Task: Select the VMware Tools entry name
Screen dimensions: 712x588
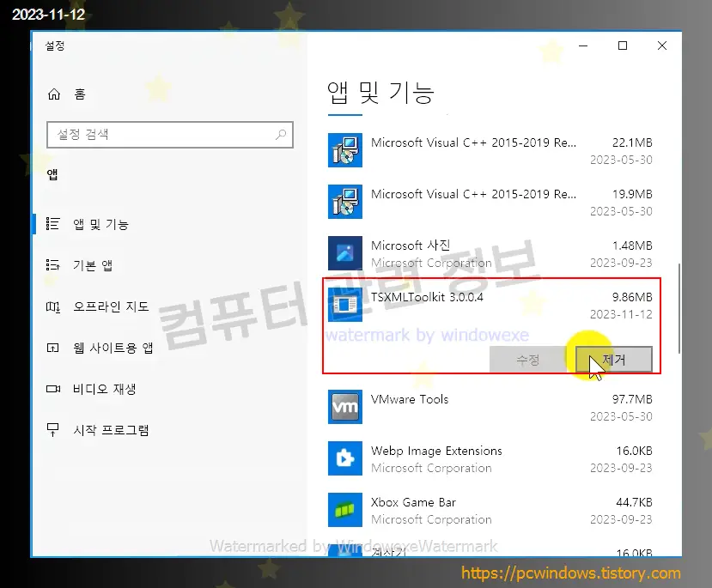Action: coord(410,399)
